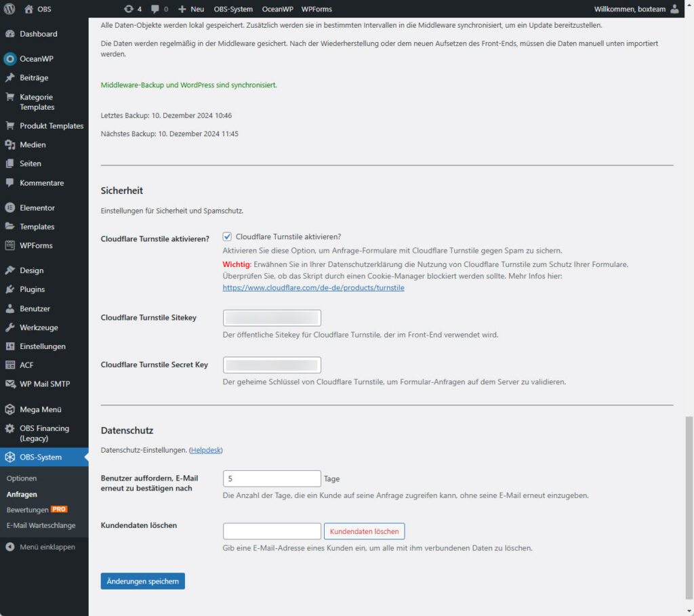
Task: Click the Werkzeuge wrench icon
Action: click(x=9, y=327)
